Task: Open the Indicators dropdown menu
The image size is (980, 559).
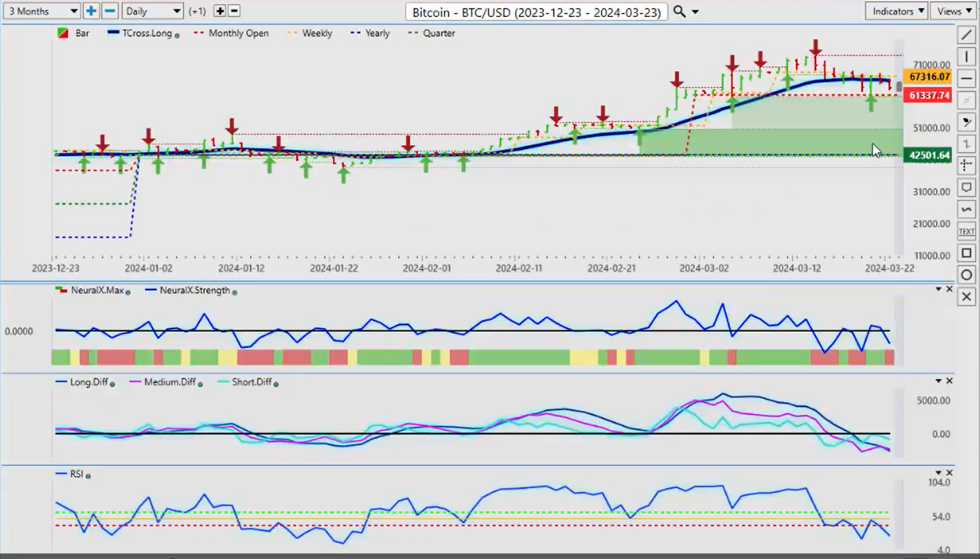Action: (x=897, y=11)
